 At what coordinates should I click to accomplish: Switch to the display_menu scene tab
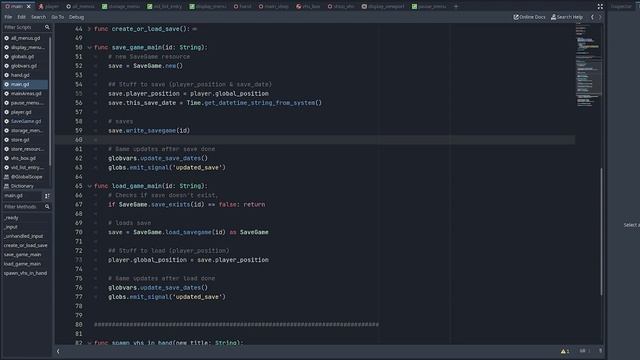pos(208,7)
